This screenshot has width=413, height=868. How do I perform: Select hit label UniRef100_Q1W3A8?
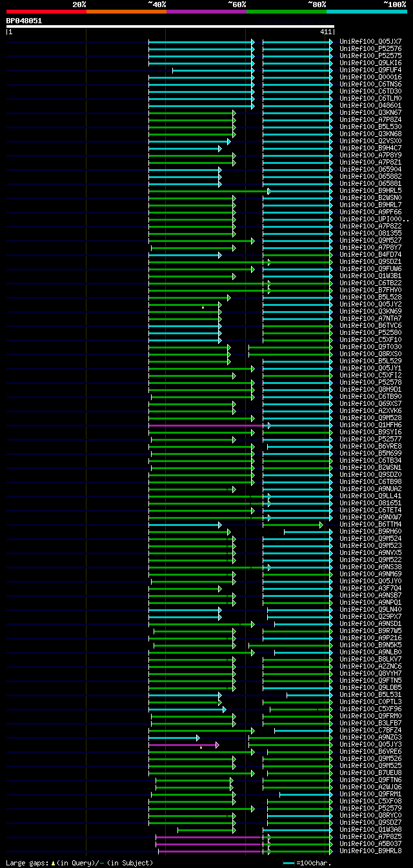click(370, 829)
